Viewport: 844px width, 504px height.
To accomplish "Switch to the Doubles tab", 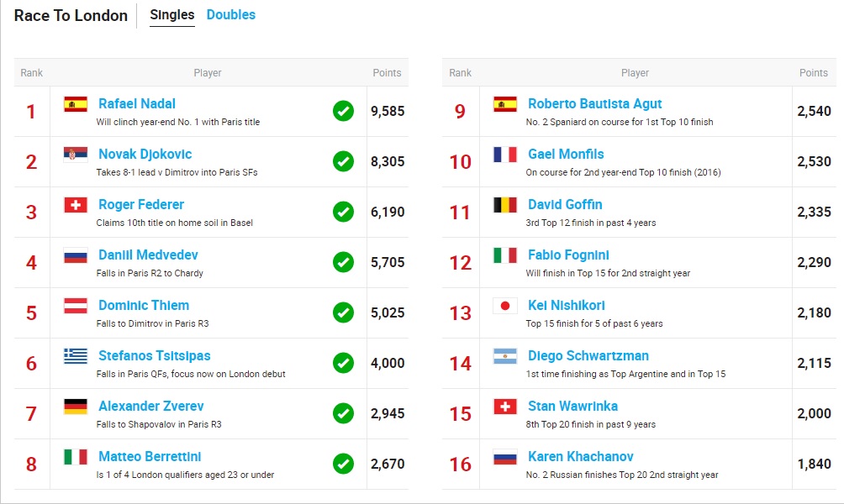I will pos(231,15).
